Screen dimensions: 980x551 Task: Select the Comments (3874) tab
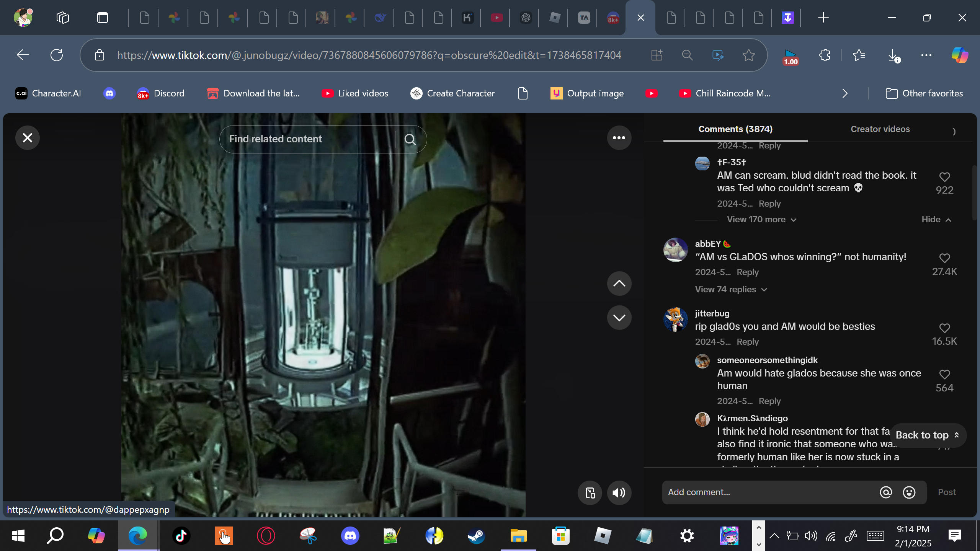click(x=735, y=129)
